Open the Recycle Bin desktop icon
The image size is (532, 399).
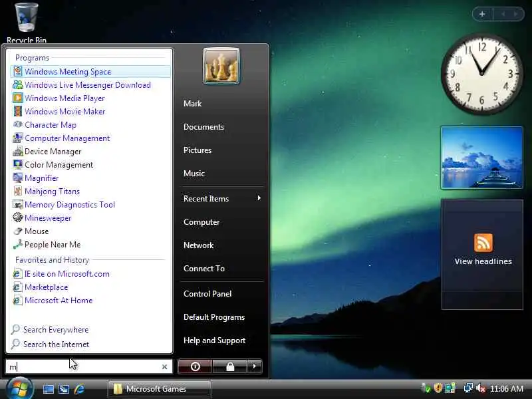pos(27,23)
